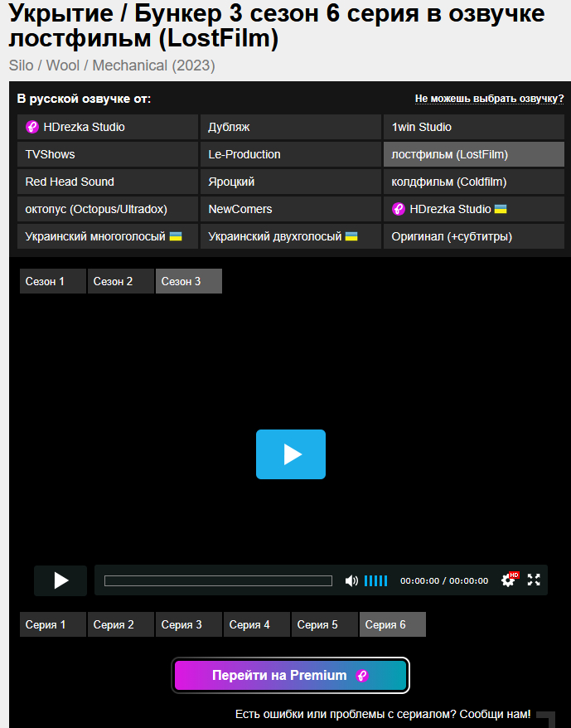Switch to Сезон 2 tab

pos(121,281)
